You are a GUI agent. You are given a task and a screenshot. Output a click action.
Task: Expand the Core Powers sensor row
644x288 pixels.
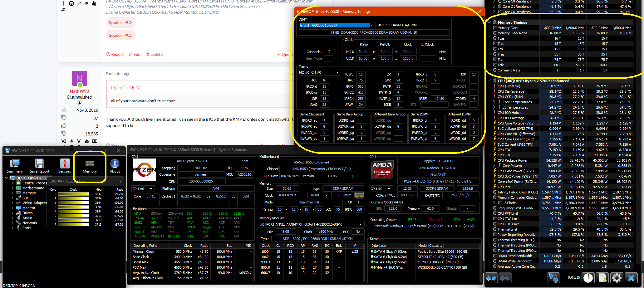tap(494, 166)
